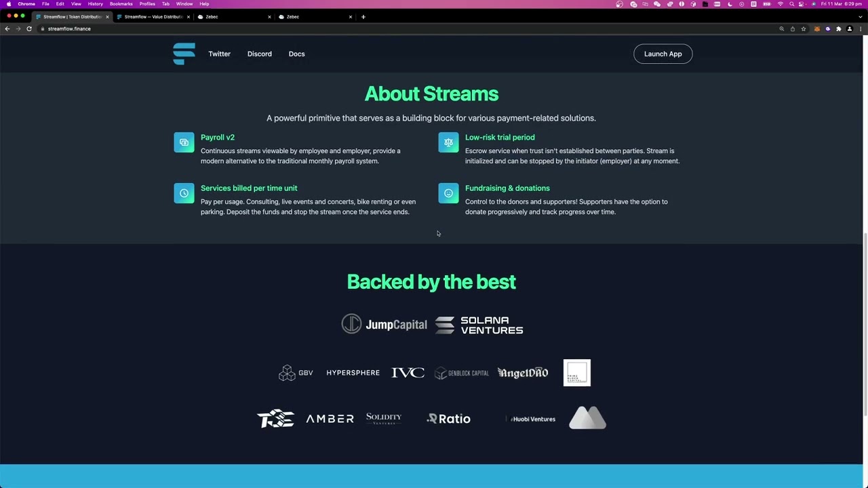Viewport: 868px width, 488px height.
Task: Click the Low-risk trial period scales icon
Action: pos(448,142)
